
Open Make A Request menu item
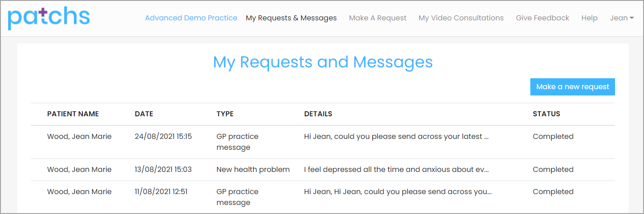pos(378,18)
